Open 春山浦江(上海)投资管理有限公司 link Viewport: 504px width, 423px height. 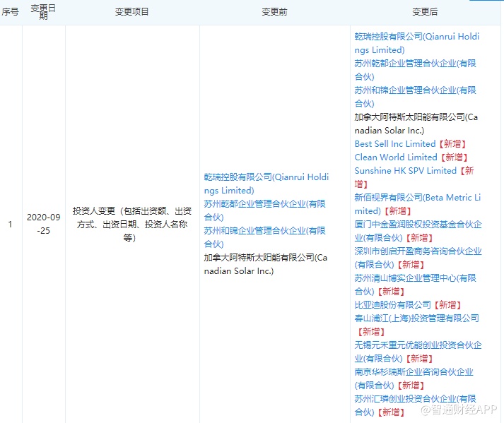pyautogui.click(x=416, y=318)
